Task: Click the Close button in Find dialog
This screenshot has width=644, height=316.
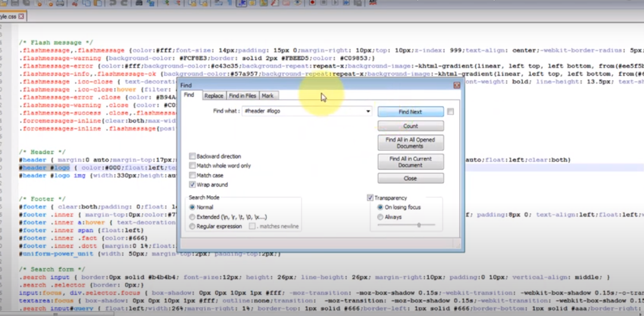Action: [410, 178]
